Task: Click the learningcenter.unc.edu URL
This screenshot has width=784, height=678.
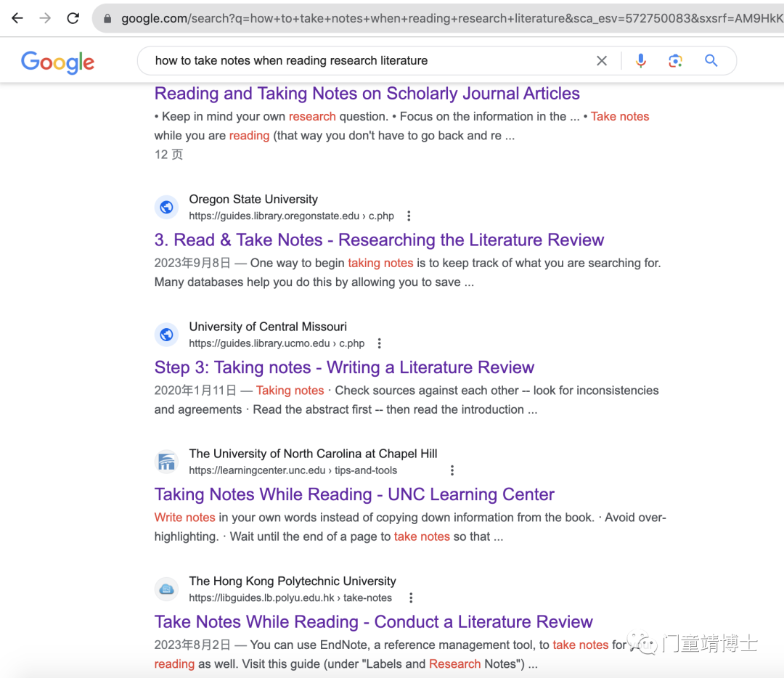Action: pyautogui.click(x=293, y=470)
